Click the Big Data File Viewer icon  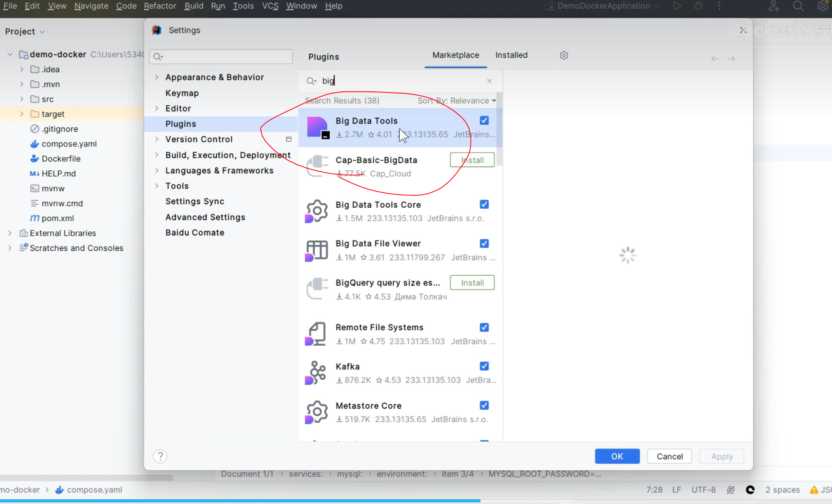[x=316, y=250]
